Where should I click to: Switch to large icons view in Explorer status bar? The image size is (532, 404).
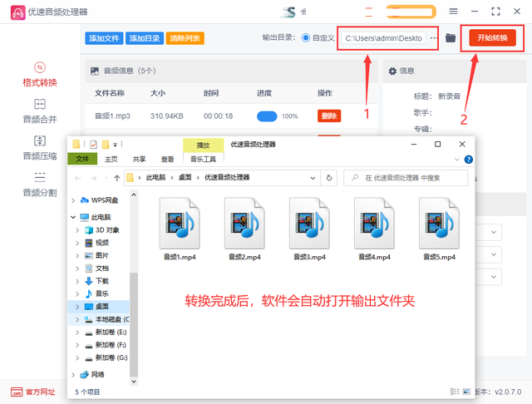(466, 392)
